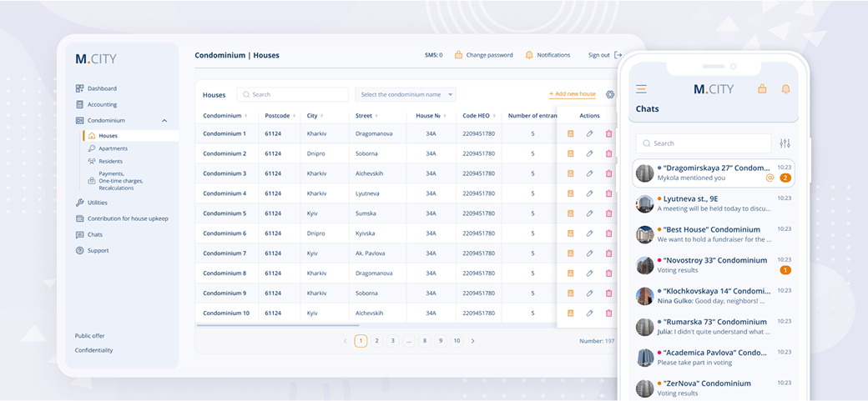The height and width of the screenshot is (401, 868).
Task: Open the table settings gear icon
Action: (x=610, y=94)
